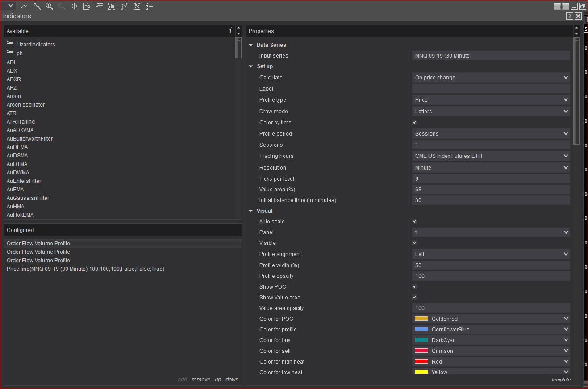Click the Goldenrod POC color swatch
The width and height of the screenshot is (588, 389).
click(x=421, y=319)
